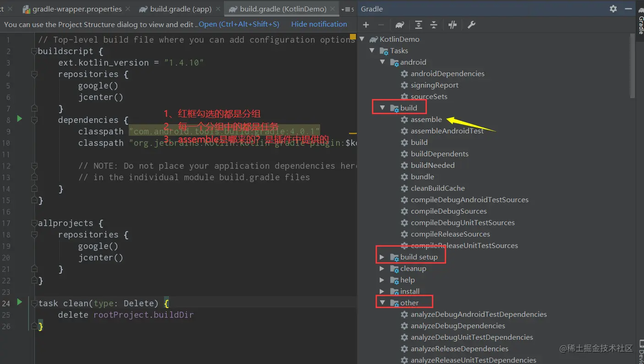Select the signingReport task
The height and width of the screenshot is (364, 644).
click(x=435, y=85)
